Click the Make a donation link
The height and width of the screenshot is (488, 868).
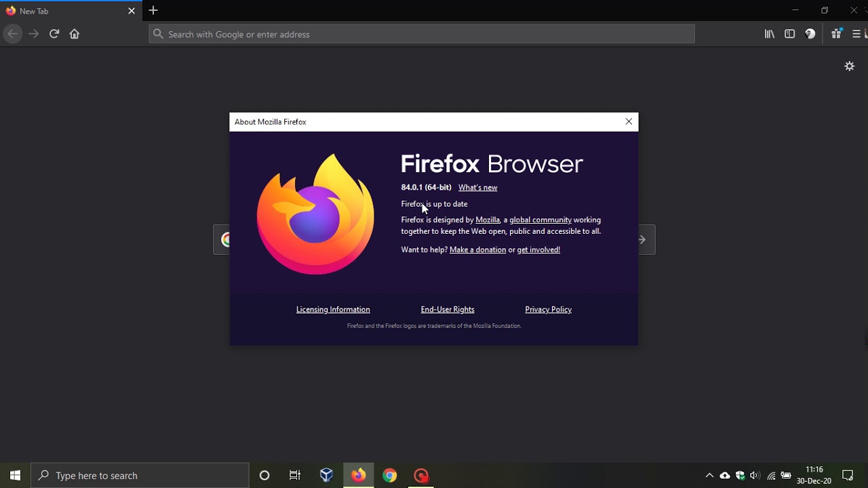pos(477,249)
